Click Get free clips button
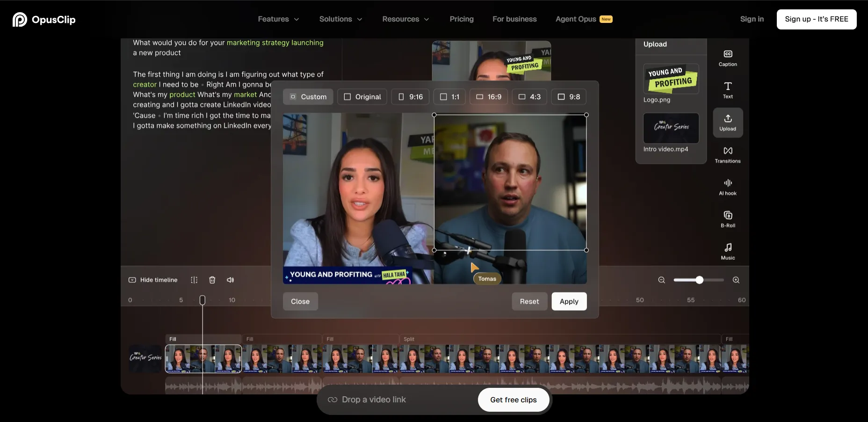868x422 pixels. 514,400
